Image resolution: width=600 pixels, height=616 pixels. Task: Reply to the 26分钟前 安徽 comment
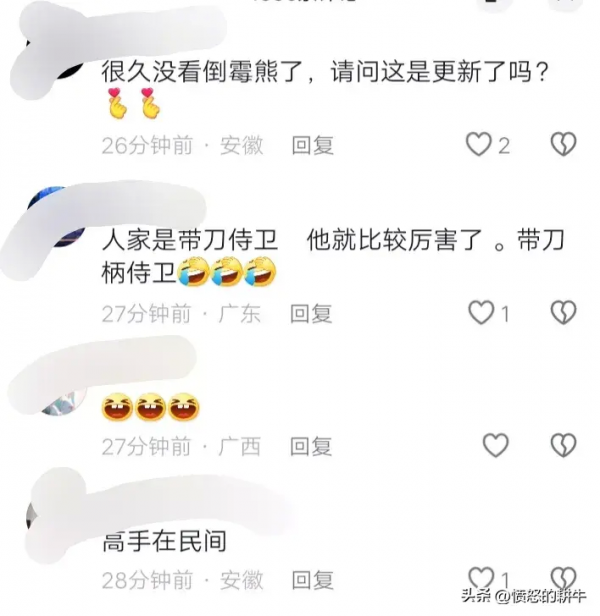pyautogui.click(x=313, y=145)
